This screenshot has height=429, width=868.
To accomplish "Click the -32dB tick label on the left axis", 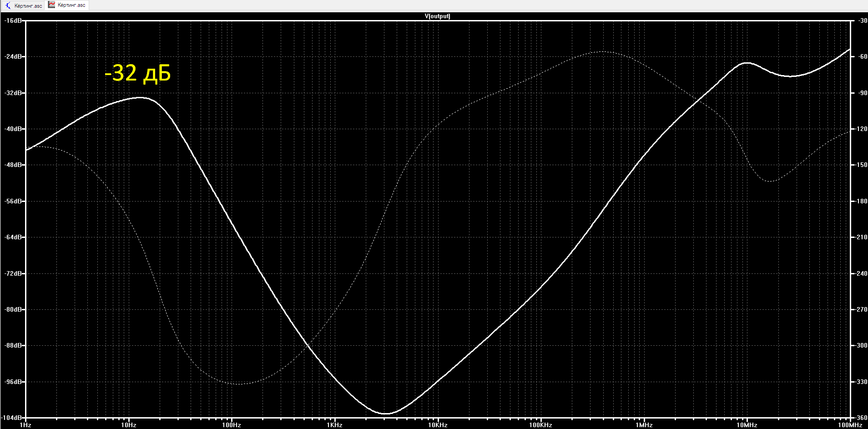I will pyautogui.click(x=13, y=93).
